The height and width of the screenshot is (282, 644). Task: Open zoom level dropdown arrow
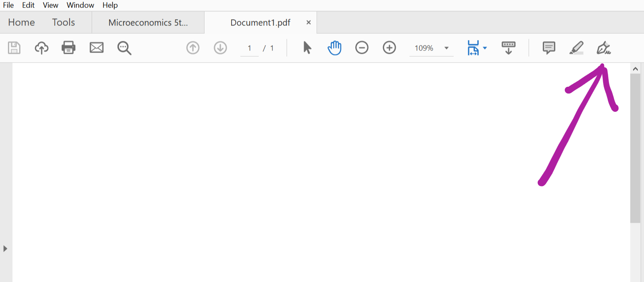coord(447,48)
